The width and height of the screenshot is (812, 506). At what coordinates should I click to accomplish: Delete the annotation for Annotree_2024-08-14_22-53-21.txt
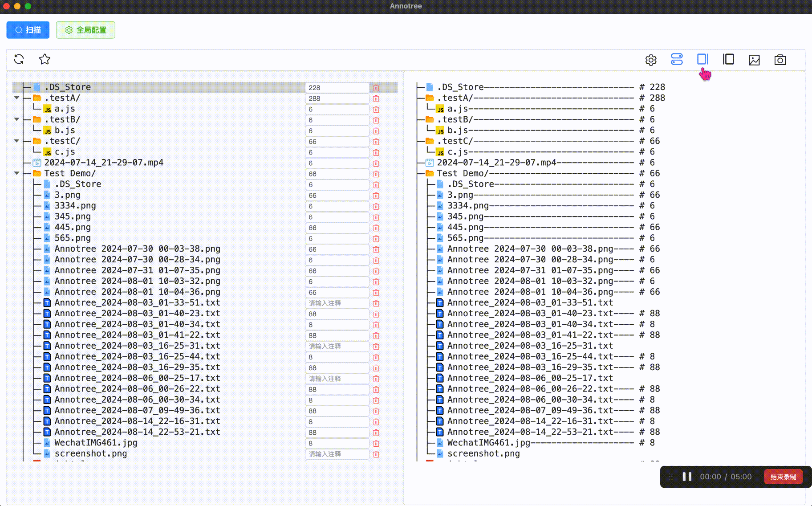click(376, 433)
